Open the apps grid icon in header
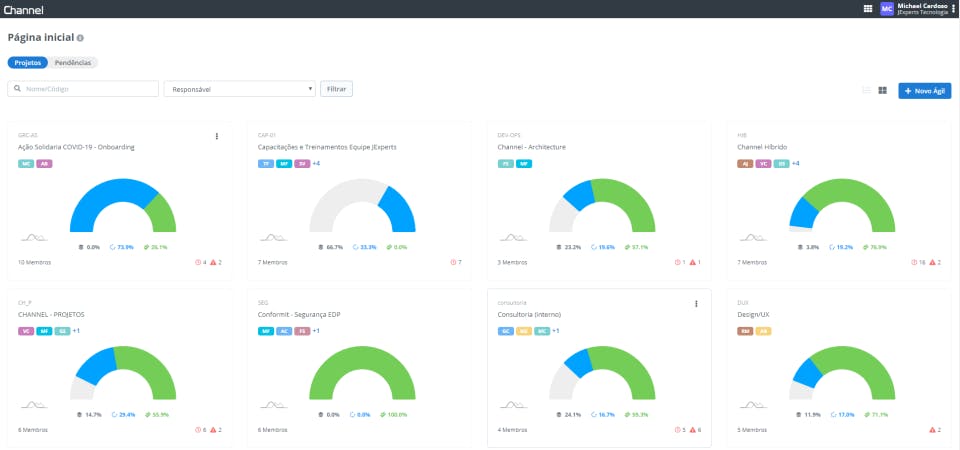The image size is (960, 450). coord(868,9)
